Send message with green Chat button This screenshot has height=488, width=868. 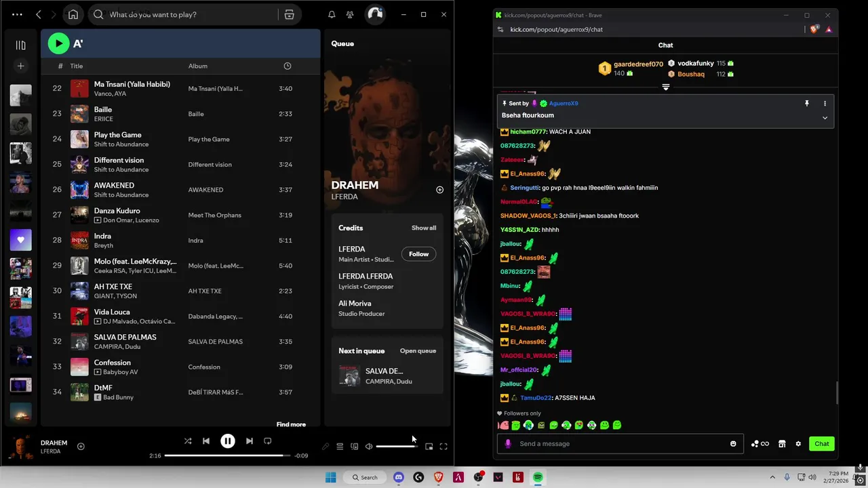tap(822, 444)
